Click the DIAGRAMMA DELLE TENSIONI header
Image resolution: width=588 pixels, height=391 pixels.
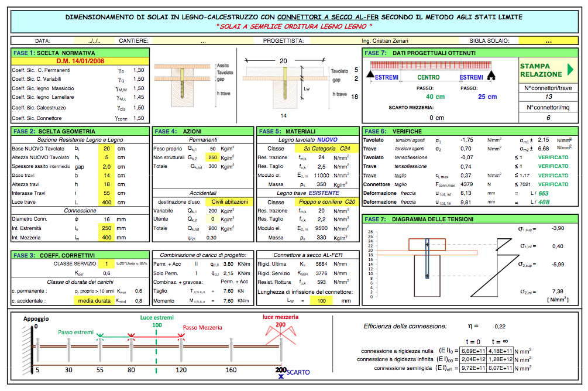point(470,219)
